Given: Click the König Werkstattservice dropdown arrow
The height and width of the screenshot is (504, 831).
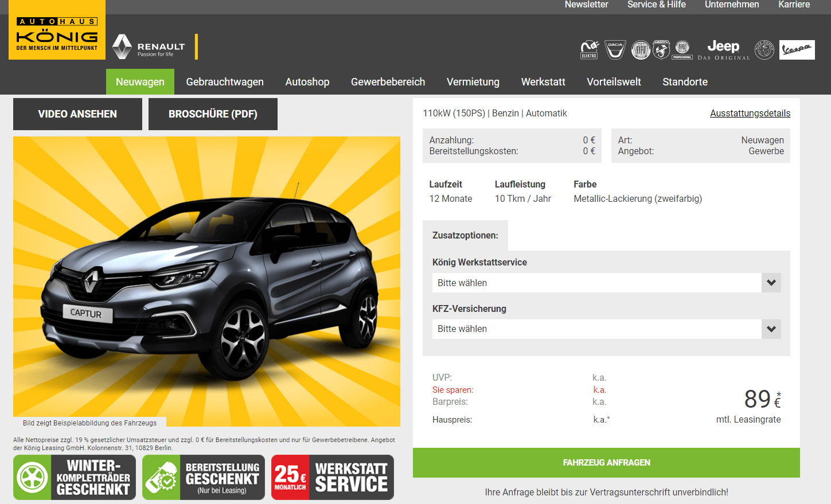Looking at the screenshot, I should tap(771, 283).
